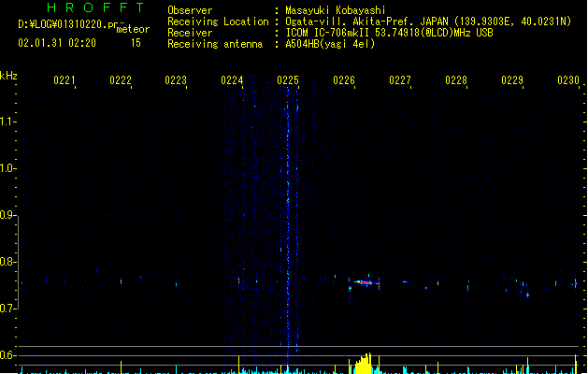Click the HROFFT title text
The image size is (588, 374).
click(95, 7)
